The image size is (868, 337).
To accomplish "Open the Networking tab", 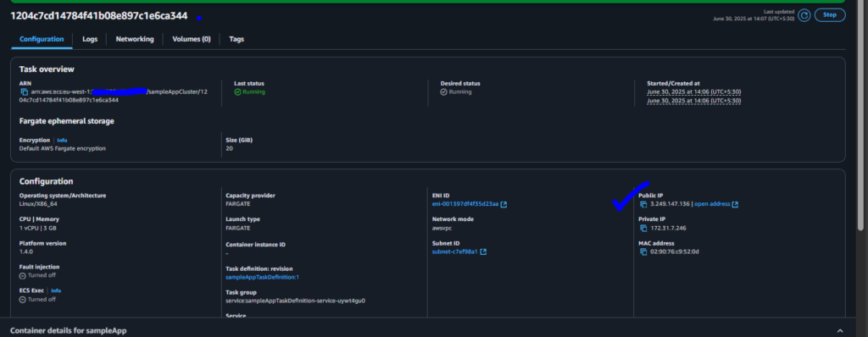I will click(135, 39).
